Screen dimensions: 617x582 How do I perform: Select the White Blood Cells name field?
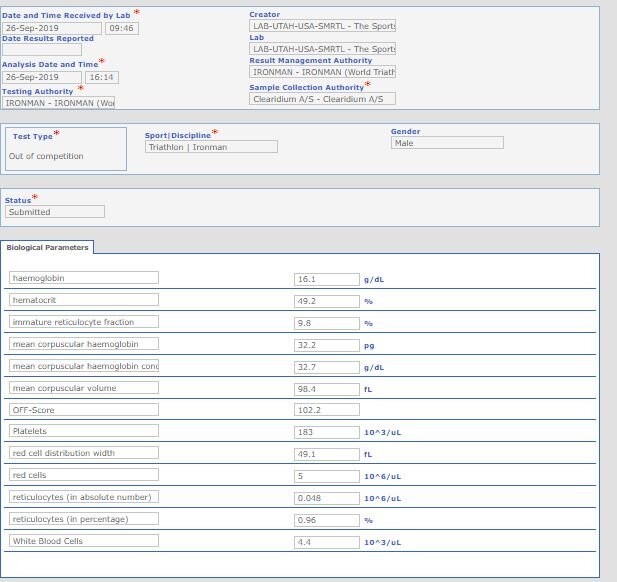coord(84,541)
